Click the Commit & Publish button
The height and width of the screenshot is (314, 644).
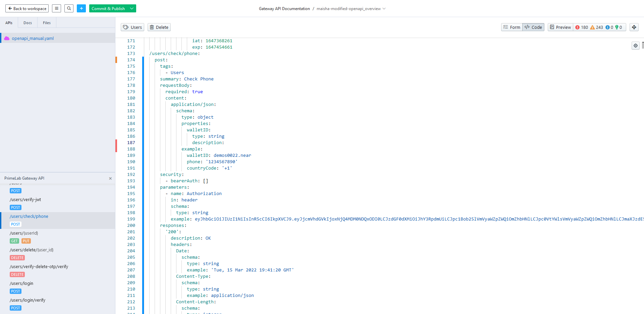pyautogui.click(x=108, y=8)
